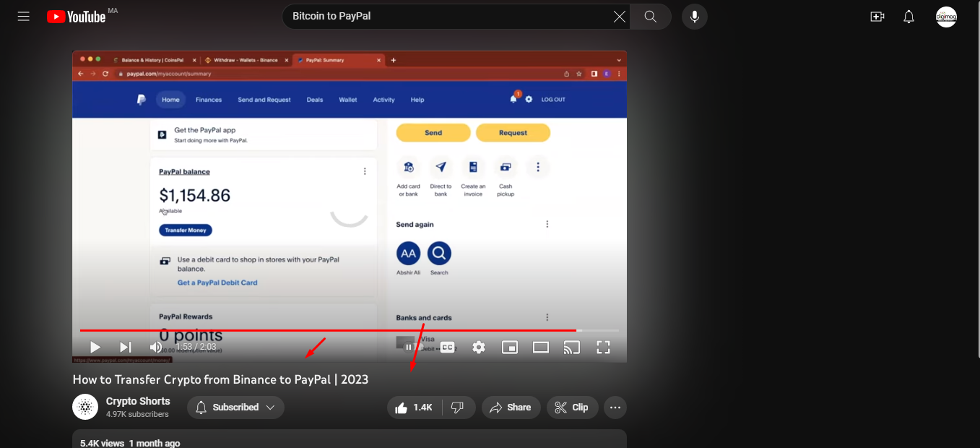This screenshot has width=980, height=448.
Task: Skip to the next video
Action: click(x=126, y=348)
